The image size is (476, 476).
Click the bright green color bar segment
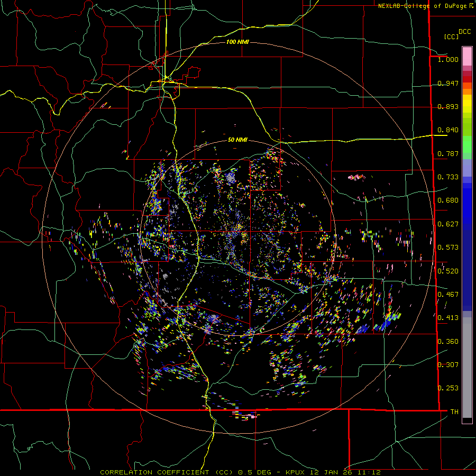[x=467, y=145]
